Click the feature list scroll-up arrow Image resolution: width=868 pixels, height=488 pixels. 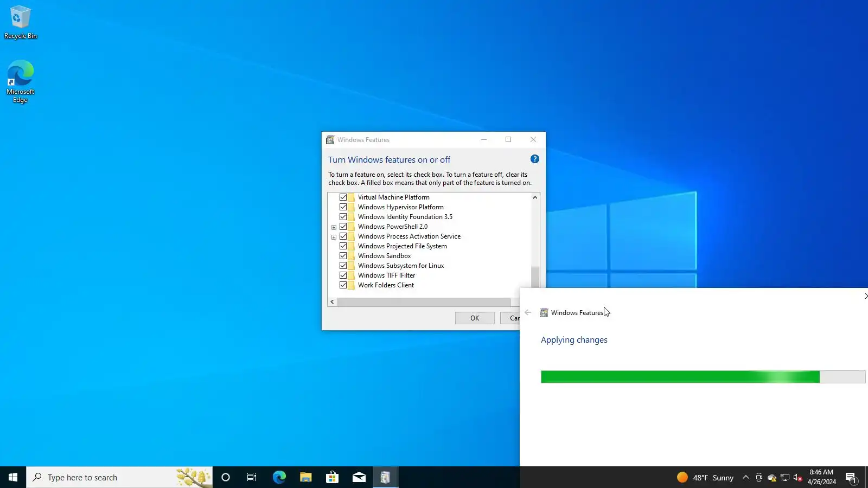(535, 197)
